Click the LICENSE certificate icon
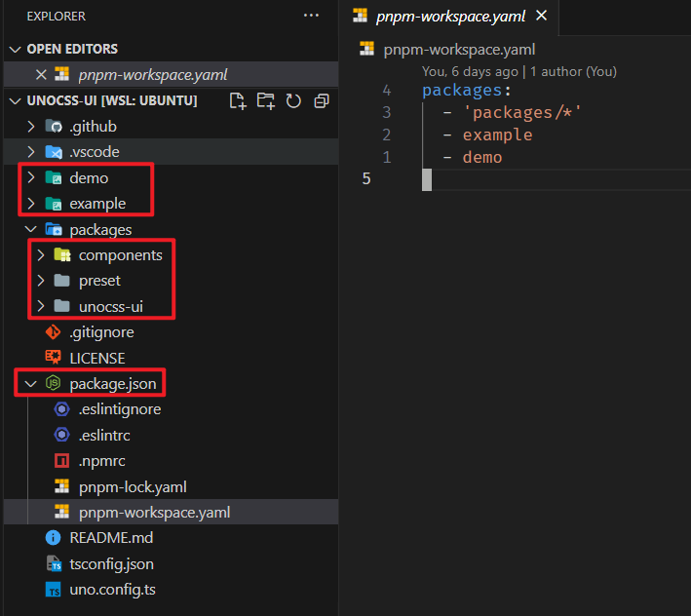This screenshot has height=616, width=691. click(x=54, y=358)
